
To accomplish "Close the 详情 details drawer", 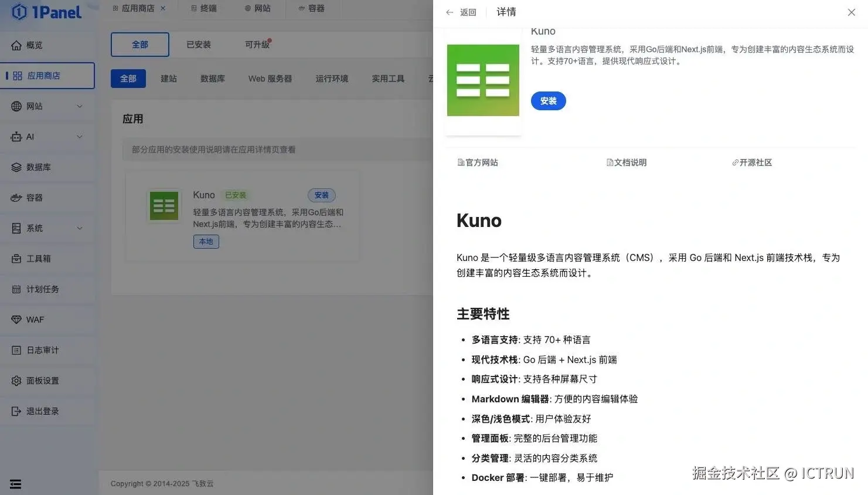I will pyautogui.click(x=851, y=12).
